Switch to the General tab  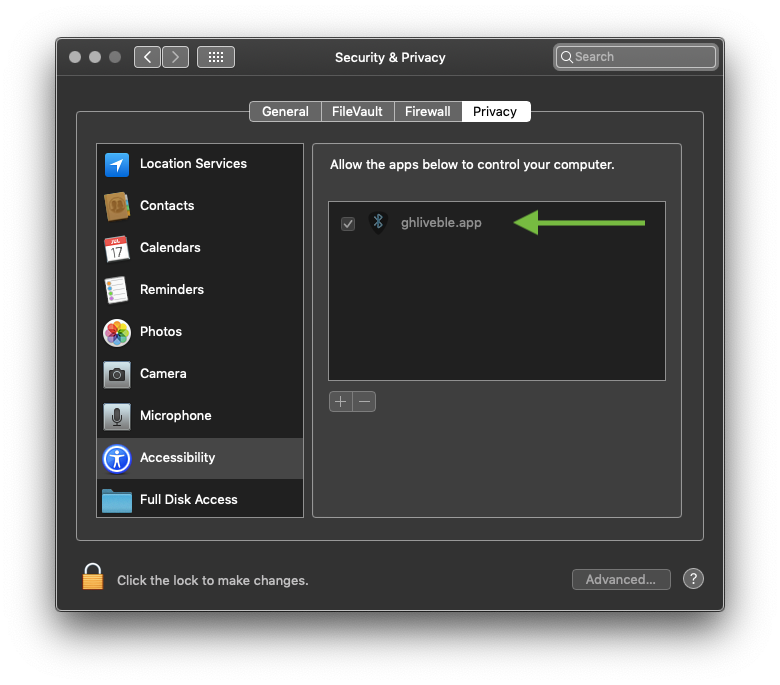(286, 111)
